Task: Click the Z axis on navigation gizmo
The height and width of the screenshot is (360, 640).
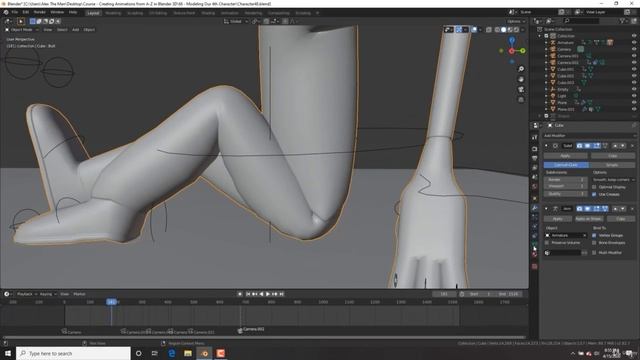Action: click(511, 40)
